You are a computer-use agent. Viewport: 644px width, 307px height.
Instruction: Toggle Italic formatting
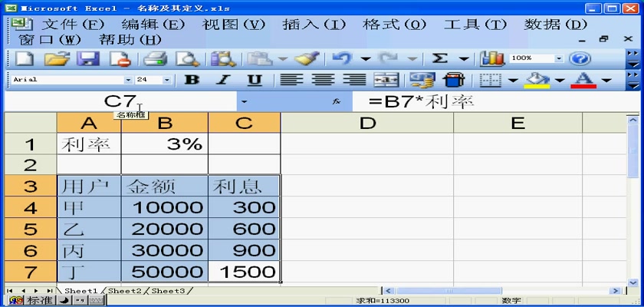[223, 80]
